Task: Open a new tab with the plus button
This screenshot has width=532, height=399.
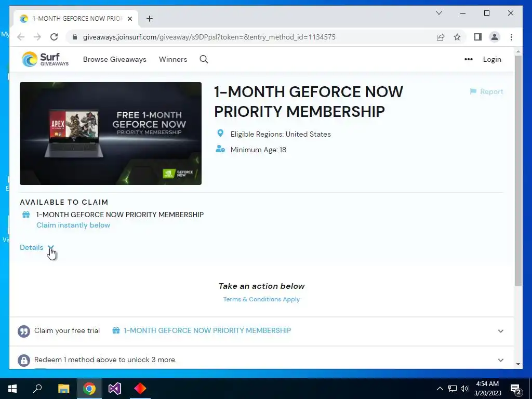Action: click(x=149, y=19)
